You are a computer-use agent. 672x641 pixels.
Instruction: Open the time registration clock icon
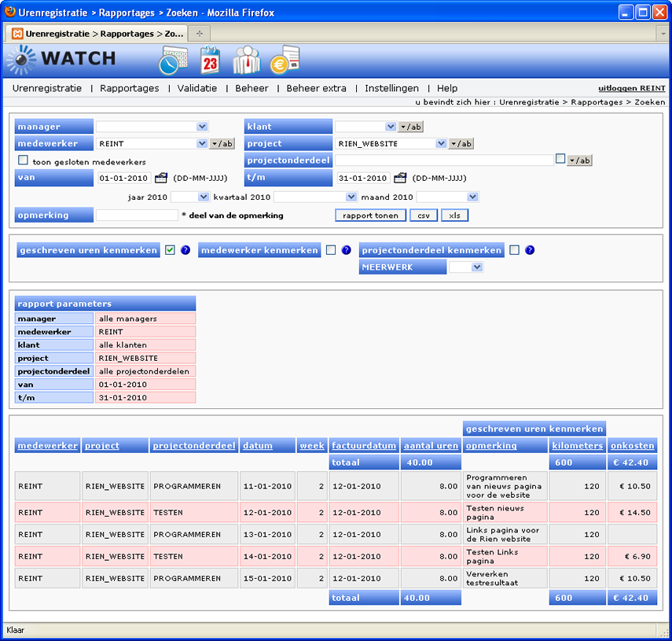point(173,61)
